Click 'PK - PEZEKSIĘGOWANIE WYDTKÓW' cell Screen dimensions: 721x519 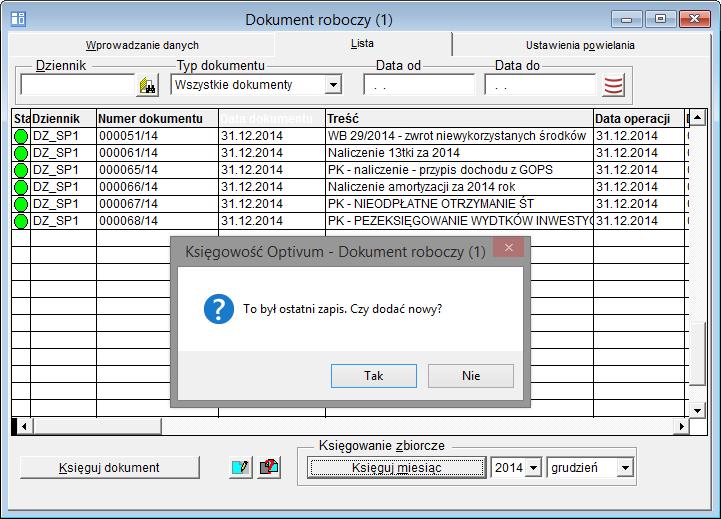459,221
